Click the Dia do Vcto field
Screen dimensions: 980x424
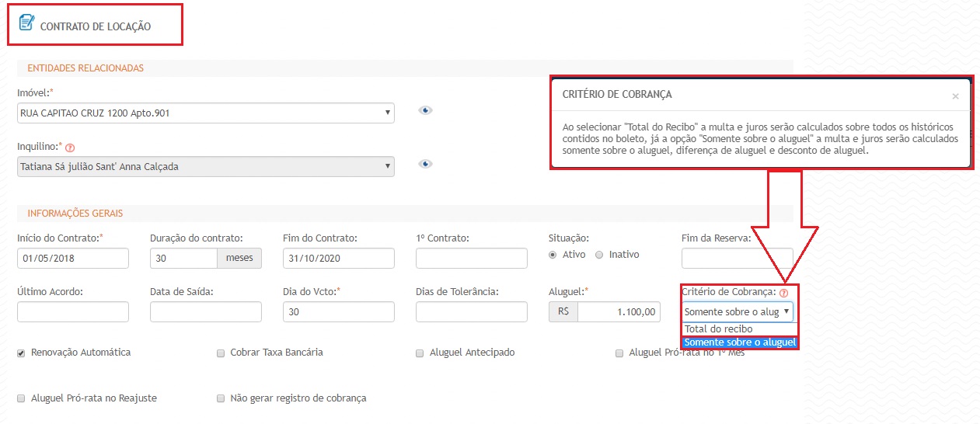tap(338, 312)
